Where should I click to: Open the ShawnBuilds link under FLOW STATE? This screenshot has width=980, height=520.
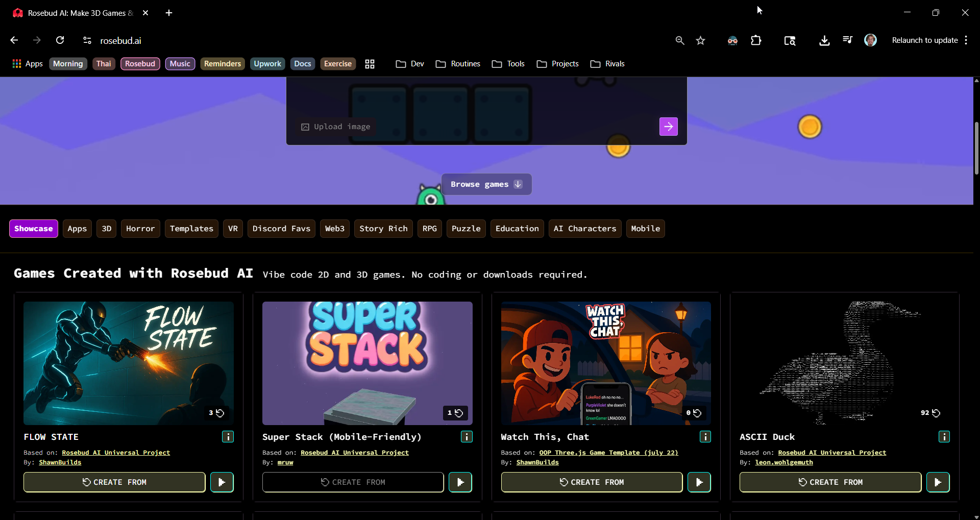click(x=60, y=462)
